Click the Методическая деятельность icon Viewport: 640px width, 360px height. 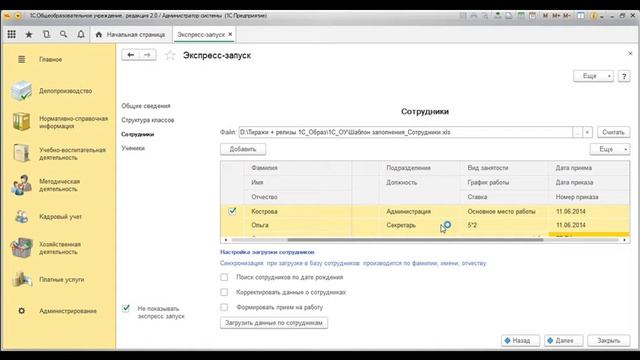22,185
